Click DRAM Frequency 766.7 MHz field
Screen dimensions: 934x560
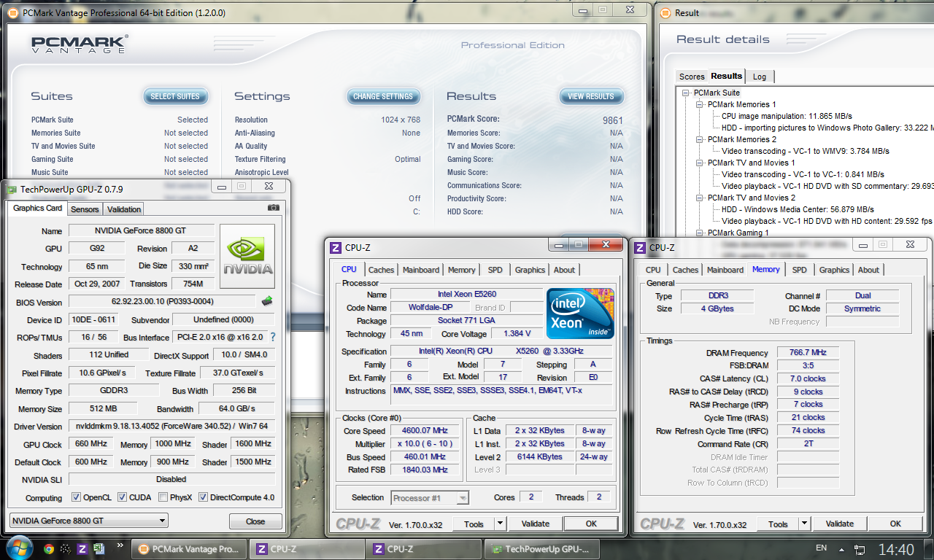808,353
